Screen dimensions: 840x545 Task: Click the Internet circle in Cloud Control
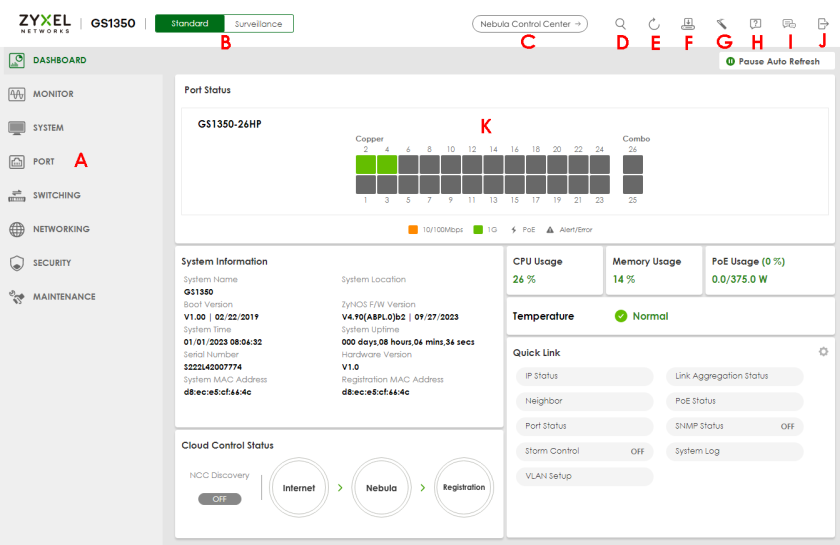coord(299,488)
